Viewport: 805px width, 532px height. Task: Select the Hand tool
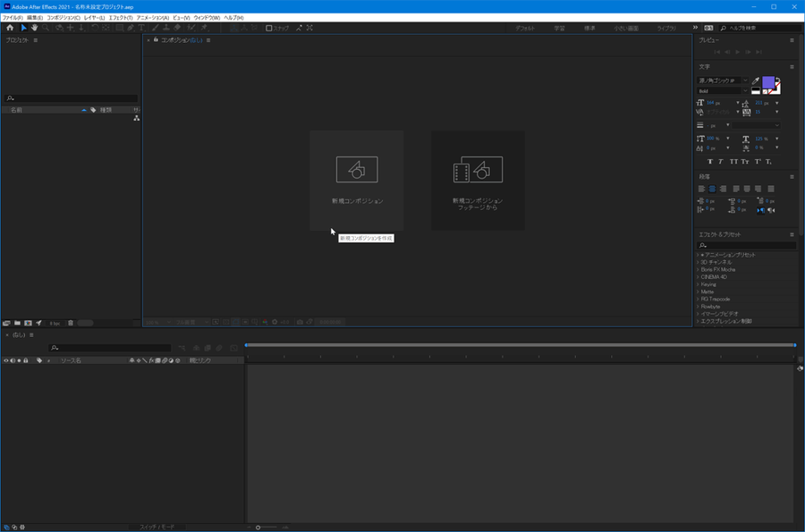click(35, 28)
